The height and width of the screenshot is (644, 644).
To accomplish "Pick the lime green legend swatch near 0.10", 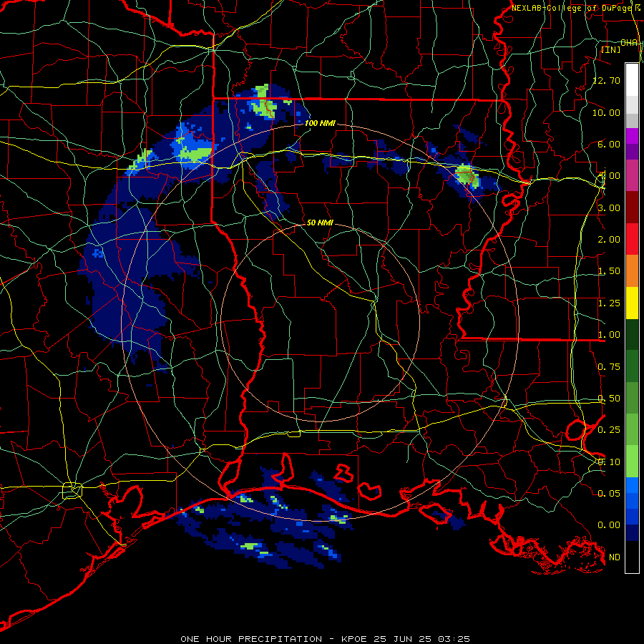I will click(x=632, y=462).
